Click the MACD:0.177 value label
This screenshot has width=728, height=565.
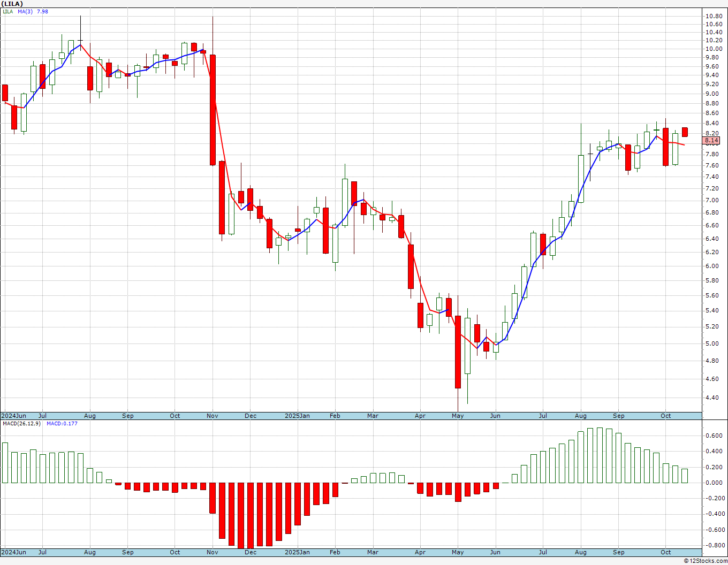[62, 423]
